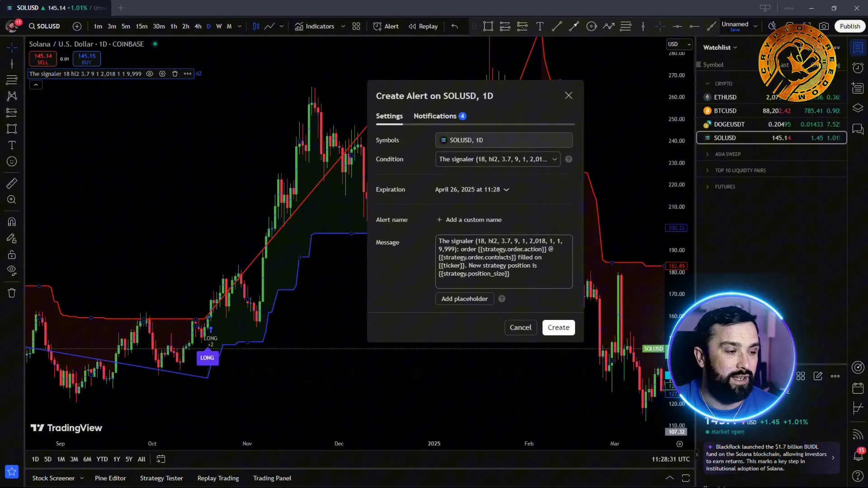Viewport: 868px width, 488px height.
Task: Maximize the bottom panel toggle
Action: click(686, 478)
